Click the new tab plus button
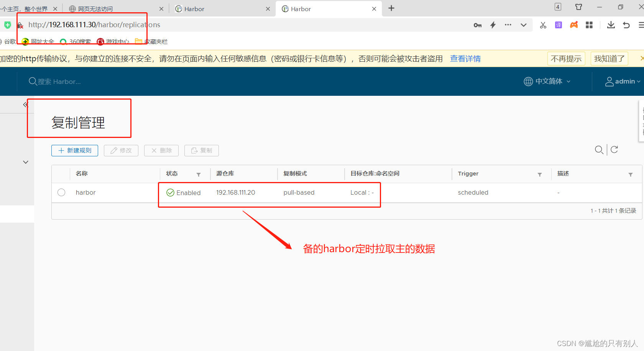Viewport: 644px width, 351px height. click(391, 8)
